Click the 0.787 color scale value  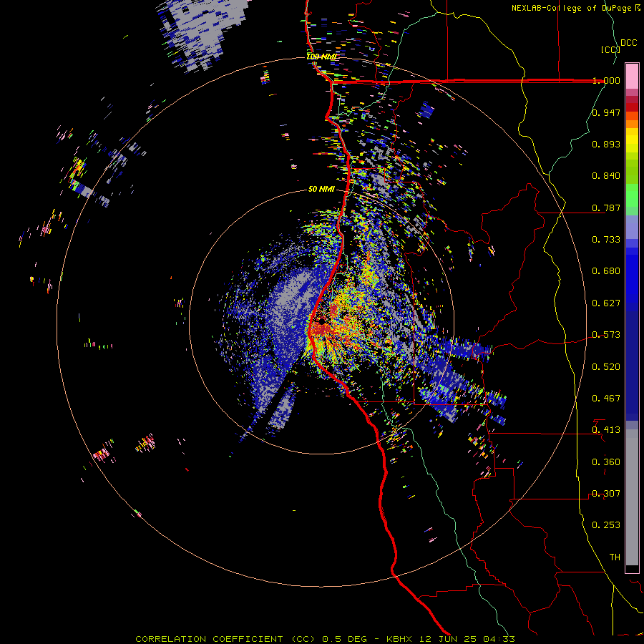coord(606,208)
